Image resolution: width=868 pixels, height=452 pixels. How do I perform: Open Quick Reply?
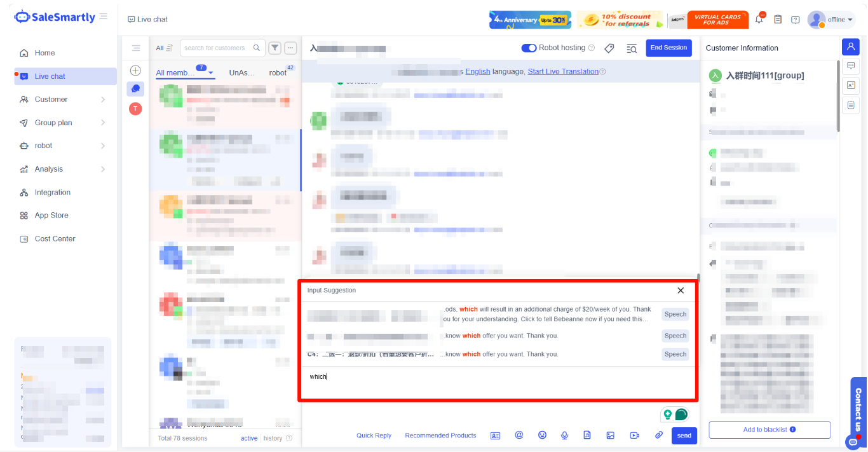tap(374, 435)
